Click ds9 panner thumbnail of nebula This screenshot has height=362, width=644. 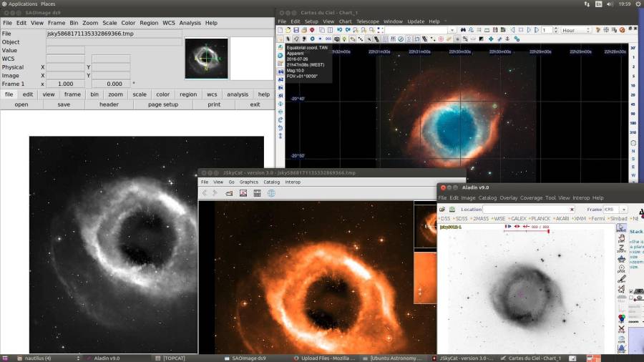click(x=206, y=58)
